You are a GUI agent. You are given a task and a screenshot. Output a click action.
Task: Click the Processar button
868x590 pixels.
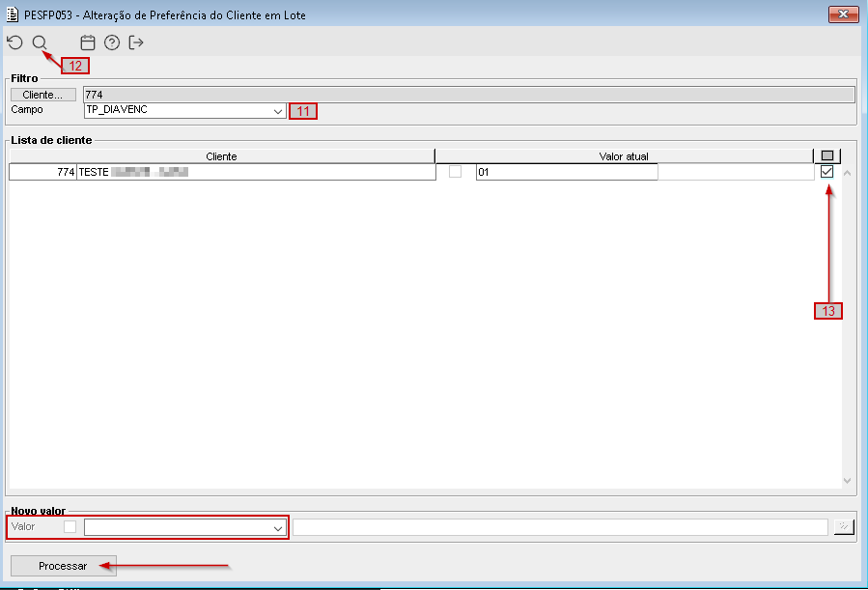tap(63, 566)
